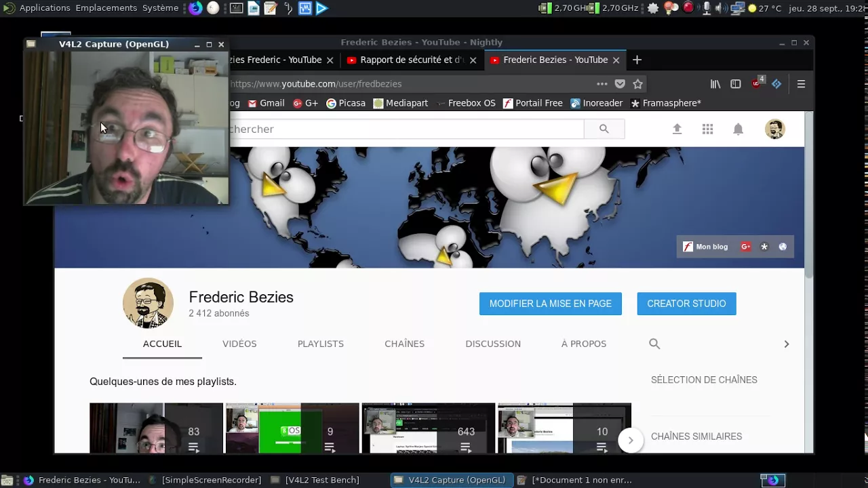
Task: Open the Freebox OS bookmark
Action: (466, 103)
